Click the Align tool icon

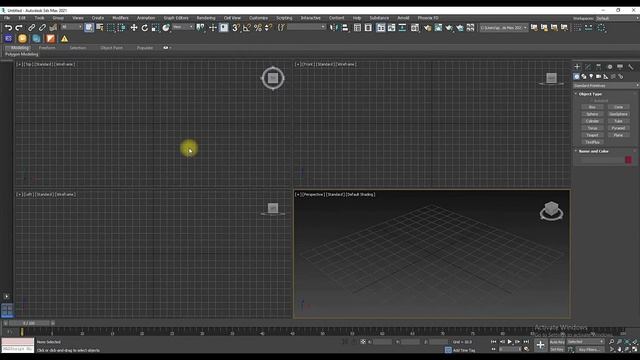[345, 28]
